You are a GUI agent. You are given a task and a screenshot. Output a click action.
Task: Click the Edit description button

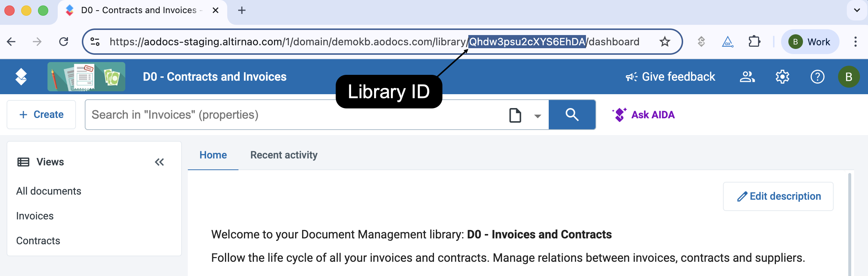pyautogui.click(x=778, y=196)
